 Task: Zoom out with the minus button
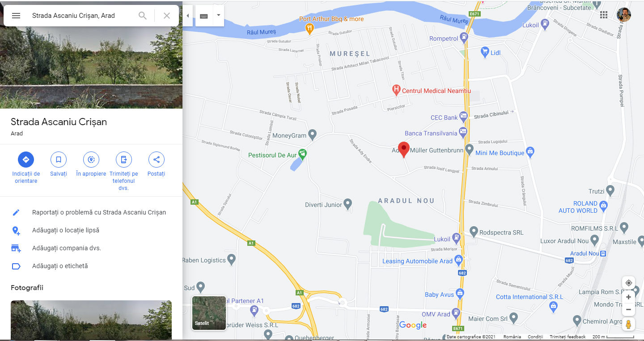[628, 309]
